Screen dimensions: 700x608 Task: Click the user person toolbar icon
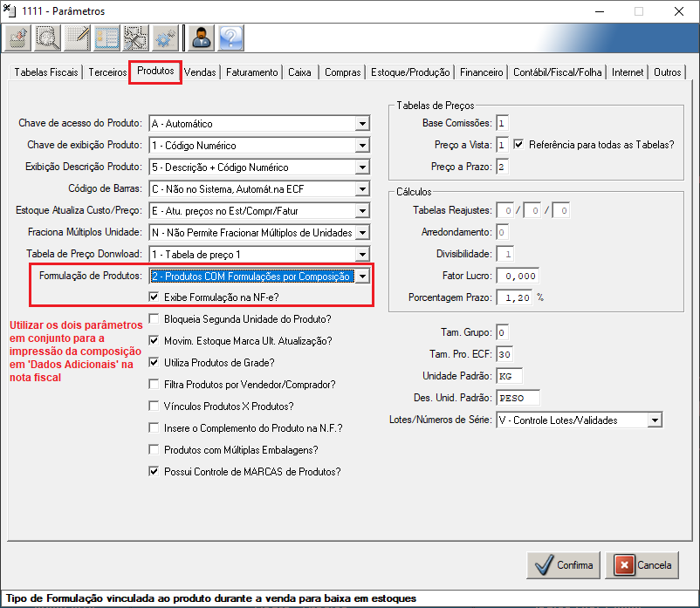coord(202,38)
